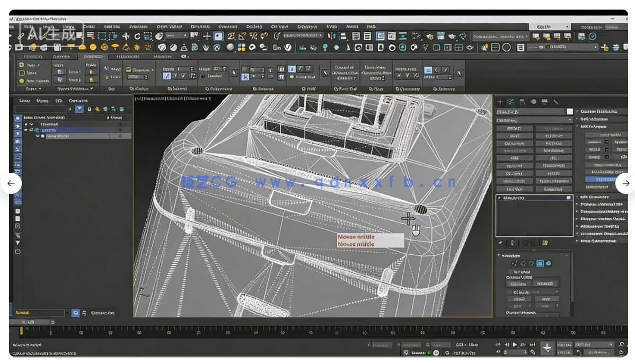Open the selection set dropdown in top toolbar
The width and height of the screenshot is (635, 364).
(500, 37)
